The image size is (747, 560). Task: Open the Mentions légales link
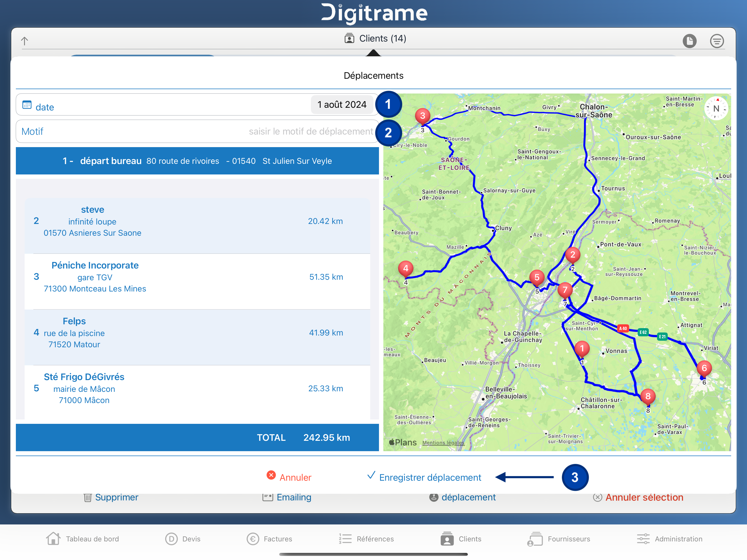[x=443, y=443]
